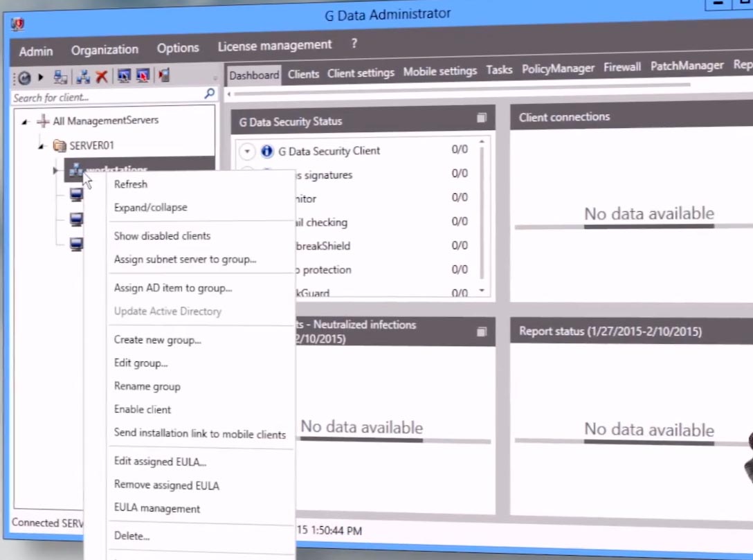Viewport: 753px width, 560px height.
Task: Select the first client computer icon in tree
Action: pos(76,195)
